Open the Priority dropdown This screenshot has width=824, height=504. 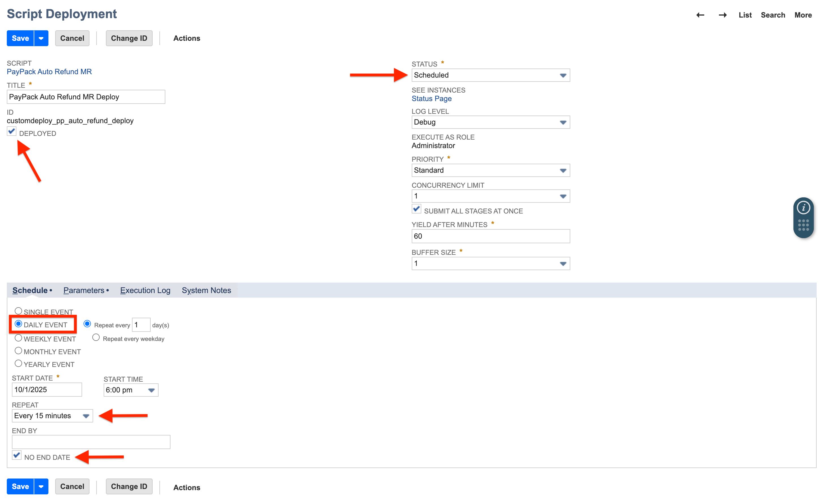click(563, 170)
